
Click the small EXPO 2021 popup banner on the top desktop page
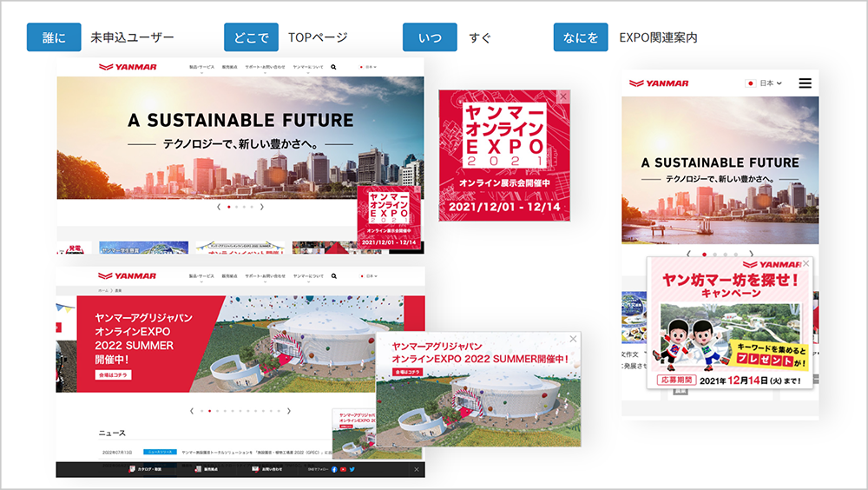[389, 217]
